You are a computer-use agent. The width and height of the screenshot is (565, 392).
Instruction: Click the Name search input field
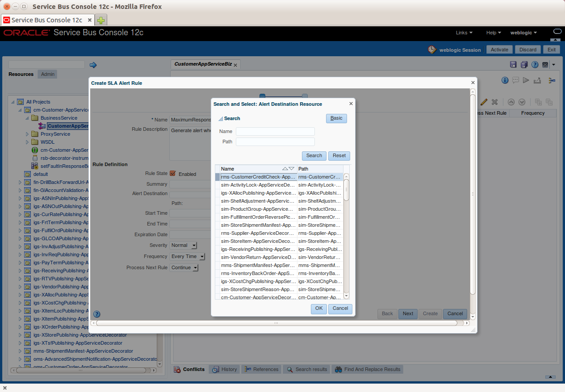[x=275, y=131]
